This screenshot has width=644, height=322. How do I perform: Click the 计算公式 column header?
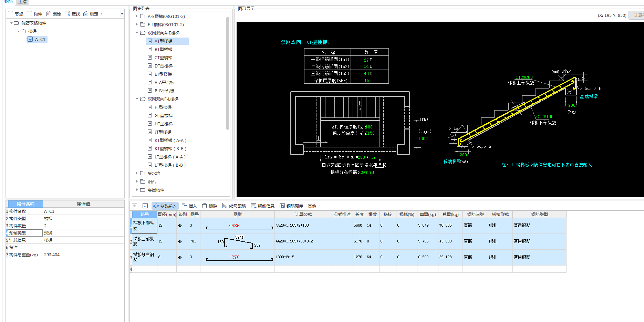tap(303, 214)
